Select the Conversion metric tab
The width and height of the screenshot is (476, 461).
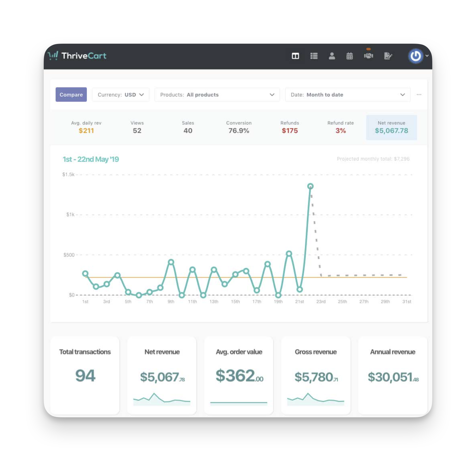point(239,127)
